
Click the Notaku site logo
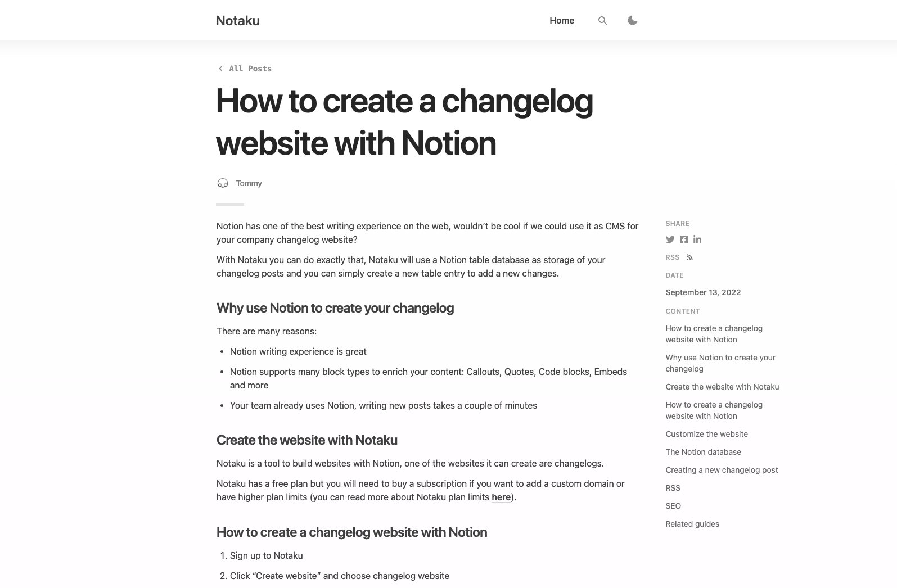pos(238,21)
